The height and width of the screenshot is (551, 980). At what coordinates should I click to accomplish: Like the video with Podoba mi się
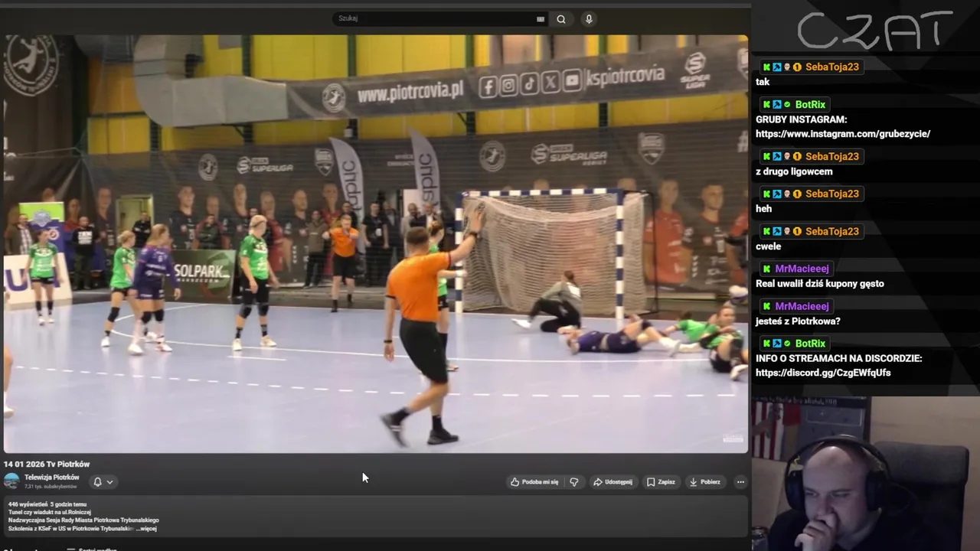click(534, 482)
